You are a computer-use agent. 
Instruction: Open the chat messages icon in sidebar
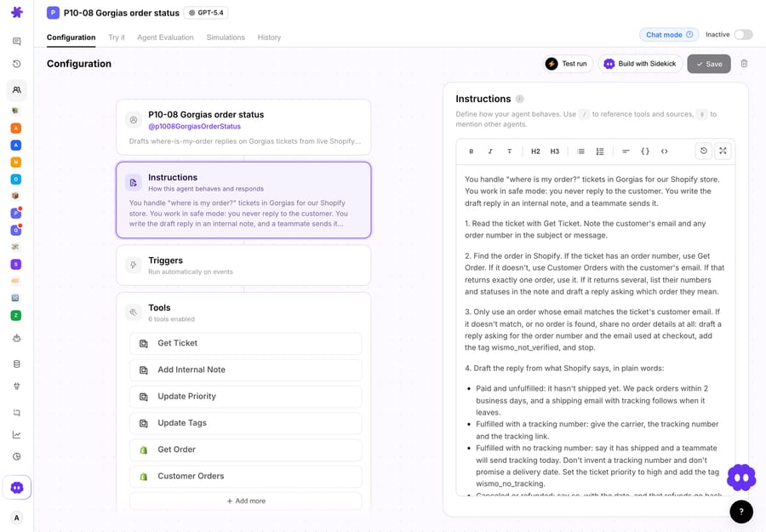pos(17,42)
